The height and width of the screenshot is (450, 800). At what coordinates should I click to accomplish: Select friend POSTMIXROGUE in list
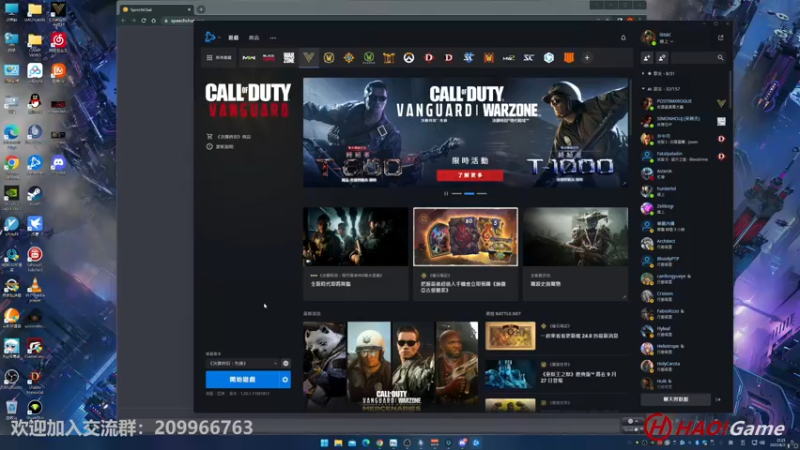pyautogui.click(x=684, y=104)
